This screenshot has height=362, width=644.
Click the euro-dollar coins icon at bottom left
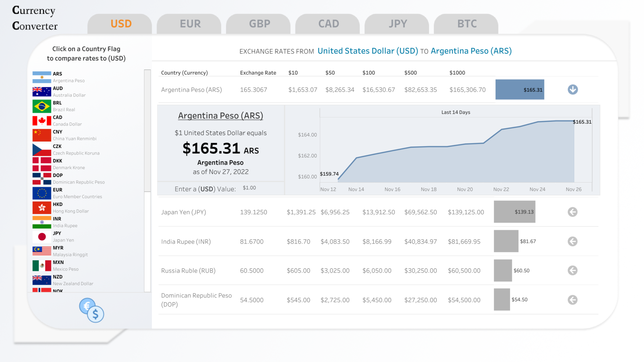92,310
